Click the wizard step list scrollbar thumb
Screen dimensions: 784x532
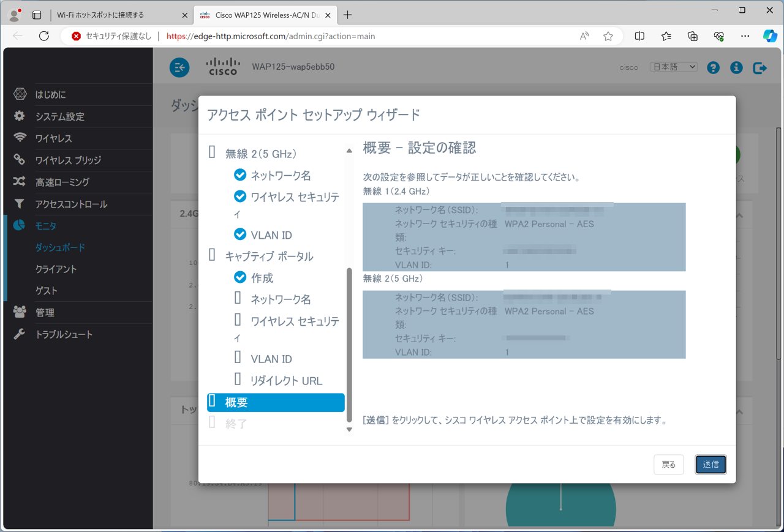[x=350, y=345]
